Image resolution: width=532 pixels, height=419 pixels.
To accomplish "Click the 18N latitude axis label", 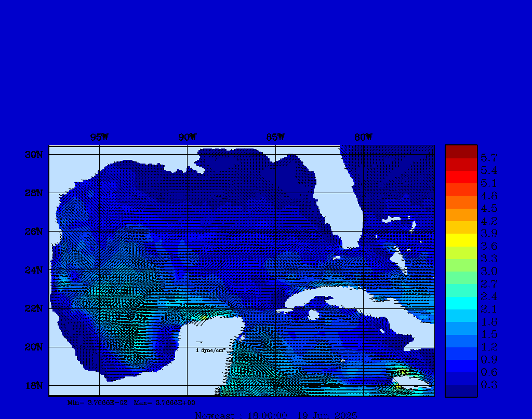I will [x=33, y=385].
